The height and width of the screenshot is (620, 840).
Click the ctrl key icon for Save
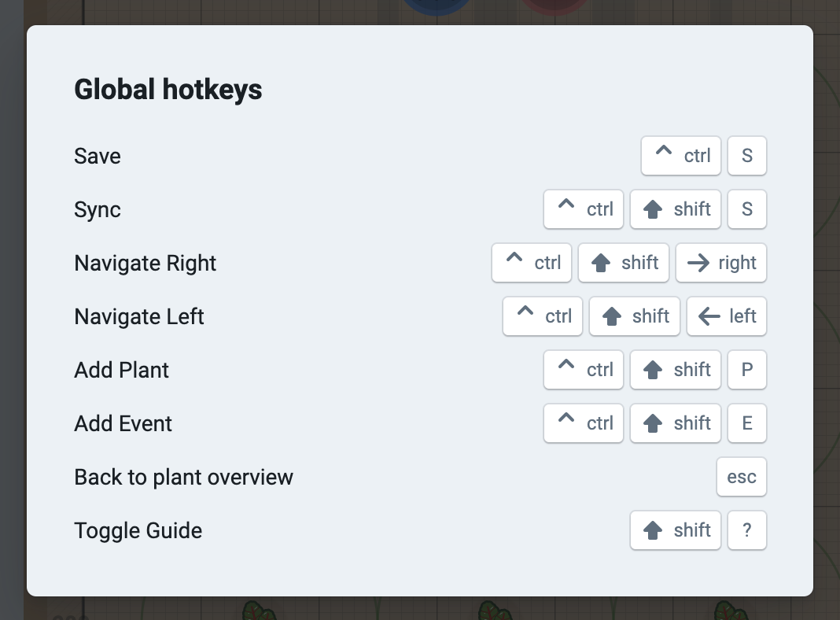click(680, 156)
